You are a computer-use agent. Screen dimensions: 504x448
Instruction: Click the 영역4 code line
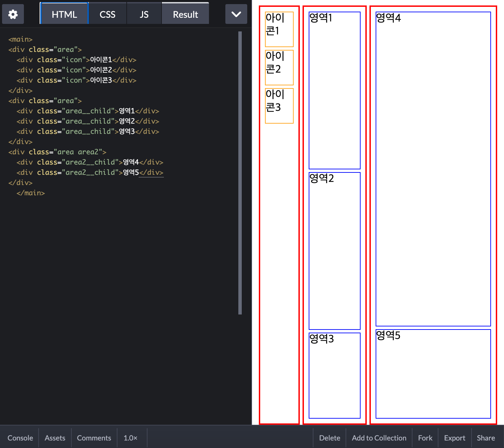[x=90, y=162]
